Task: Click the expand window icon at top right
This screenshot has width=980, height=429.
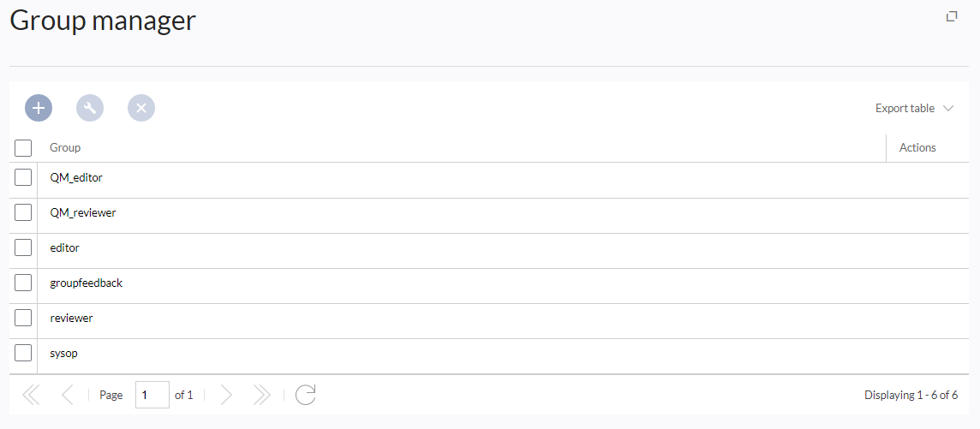Action: coord(951,16)
